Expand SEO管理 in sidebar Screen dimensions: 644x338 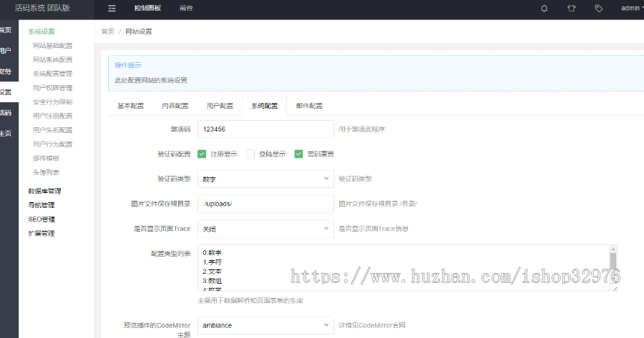[x=42, y=219]
